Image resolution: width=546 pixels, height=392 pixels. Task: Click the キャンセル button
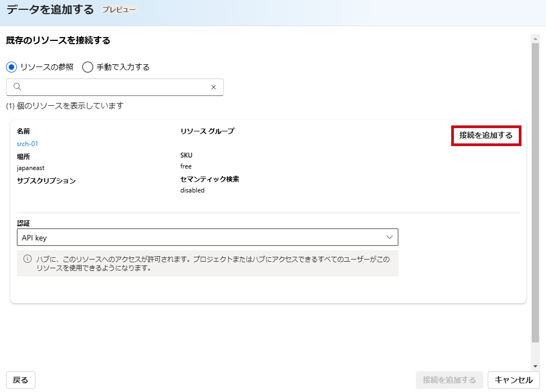513,380
